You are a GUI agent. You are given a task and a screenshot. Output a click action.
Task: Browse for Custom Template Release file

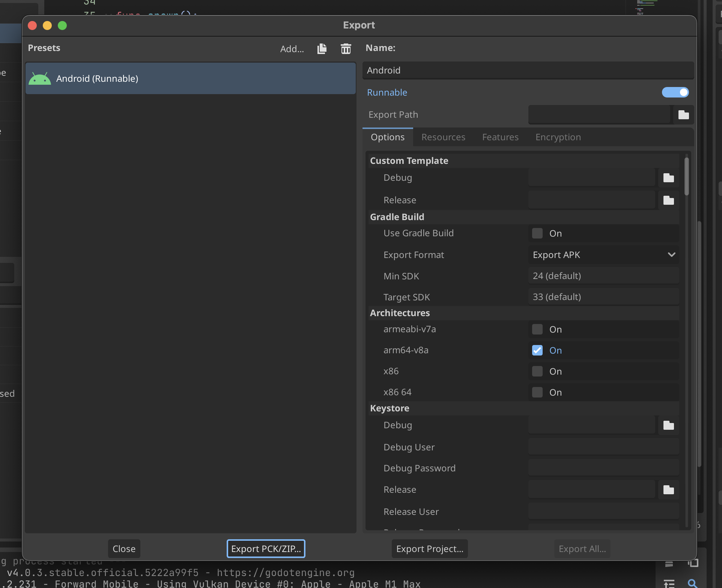point(668,200)
